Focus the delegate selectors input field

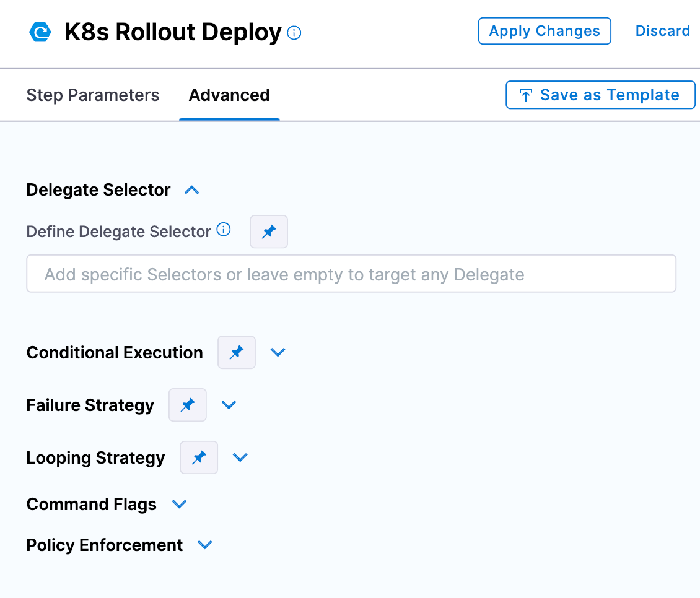pyautogui.click(x=351, y=274)
